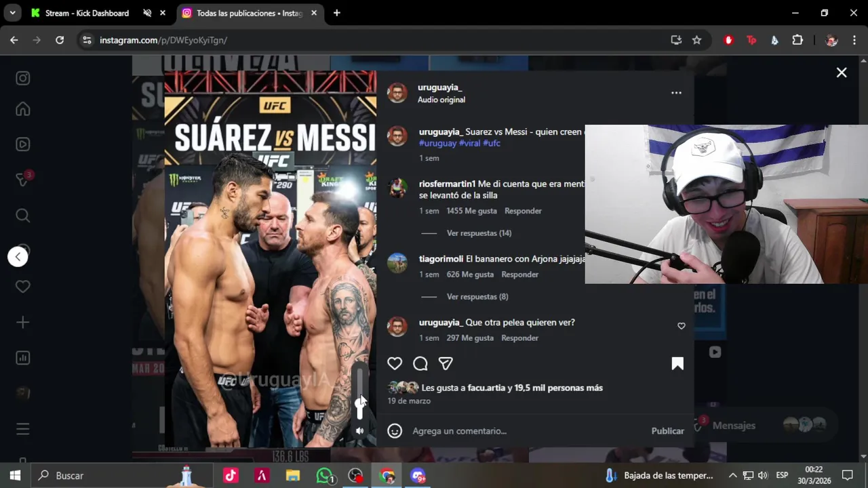Go back in the browser
The height and width of the screenshot is (488, 868).
[14, 40]
